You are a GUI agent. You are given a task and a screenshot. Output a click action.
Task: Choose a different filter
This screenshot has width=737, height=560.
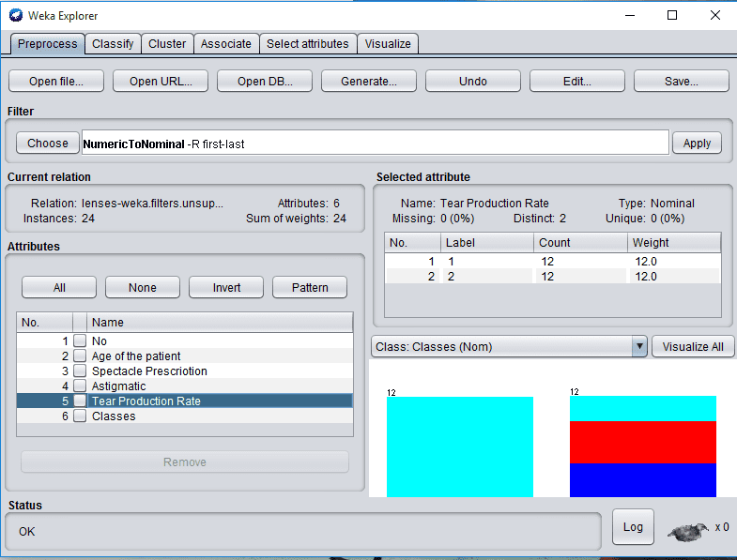pos(48,143)
